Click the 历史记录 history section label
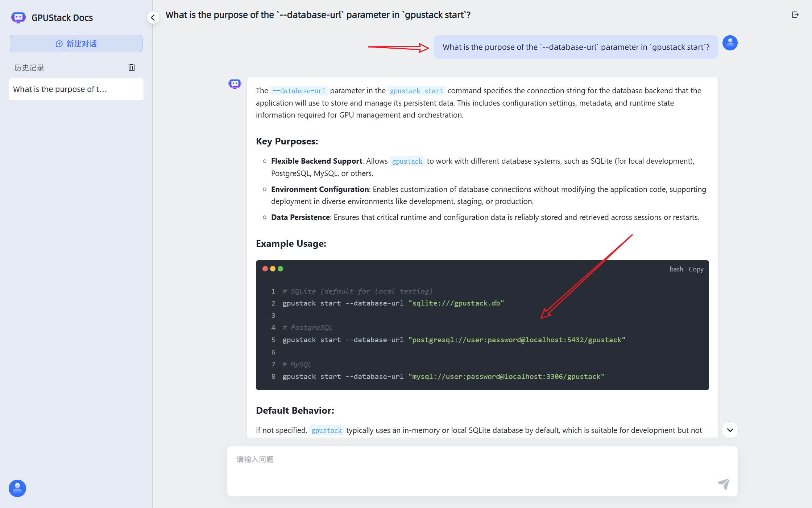Screen dimensions: 812x508 (x=29, y=68)
